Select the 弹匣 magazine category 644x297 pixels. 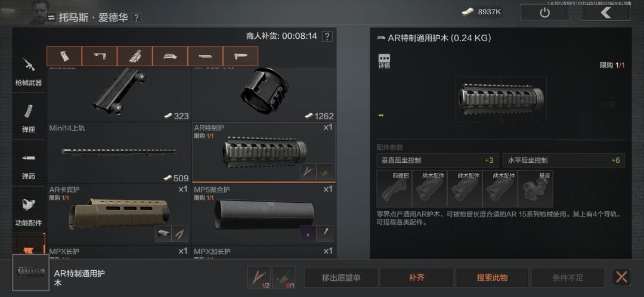[x=29, y=117]
